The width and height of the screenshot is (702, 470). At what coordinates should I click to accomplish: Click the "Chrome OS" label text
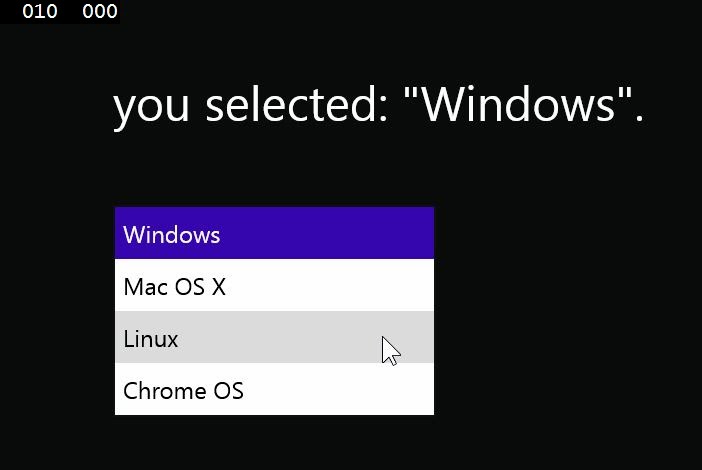click(x=183, y=391)
